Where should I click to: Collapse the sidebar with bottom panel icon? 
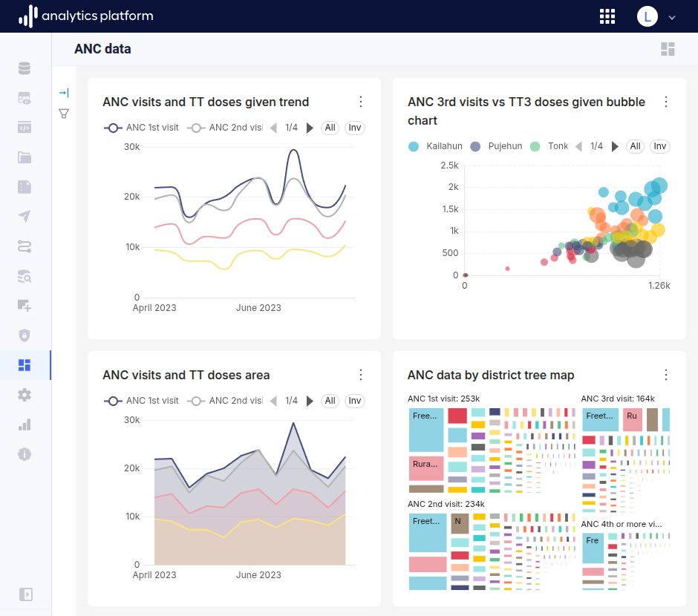(x=26, y=594)
